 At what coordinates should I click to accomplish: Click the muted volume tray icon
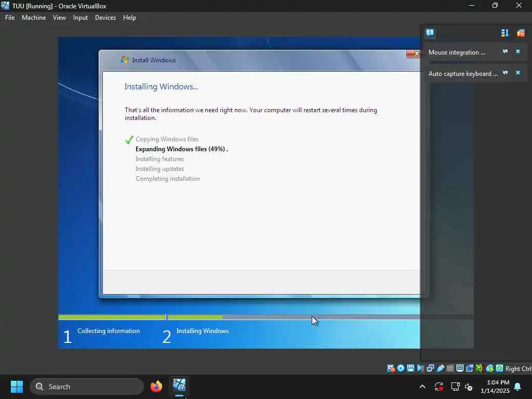coord(469,387)
